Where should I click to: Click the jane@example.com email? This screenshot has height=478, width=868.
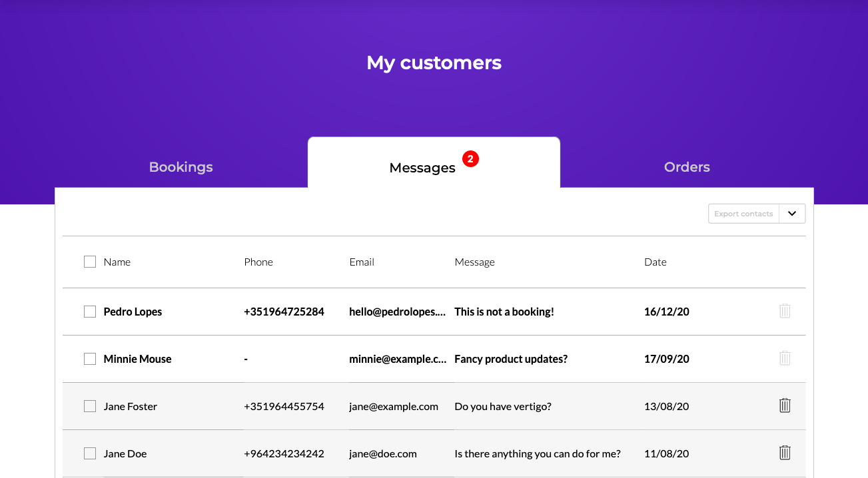[x=394, y=406]
